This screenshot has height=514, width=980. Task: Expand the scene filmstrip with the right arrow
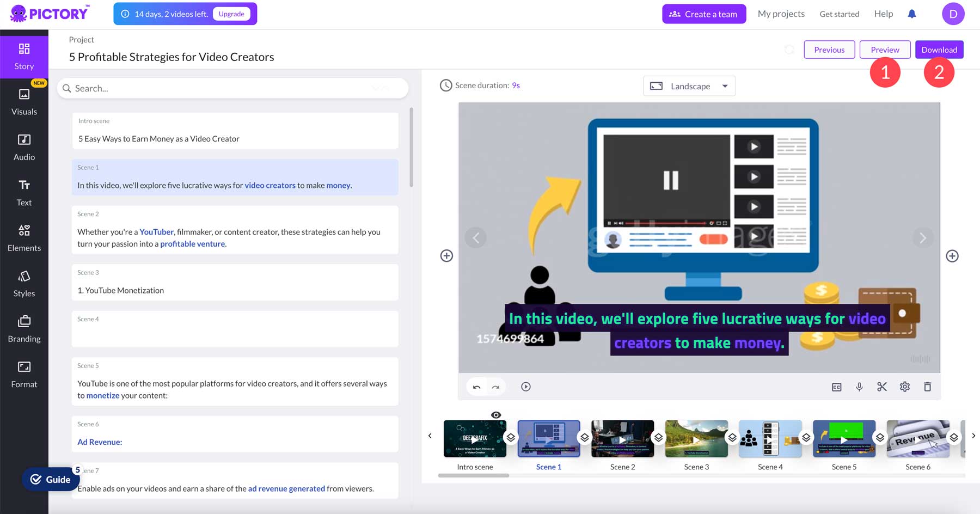(973, 435)
